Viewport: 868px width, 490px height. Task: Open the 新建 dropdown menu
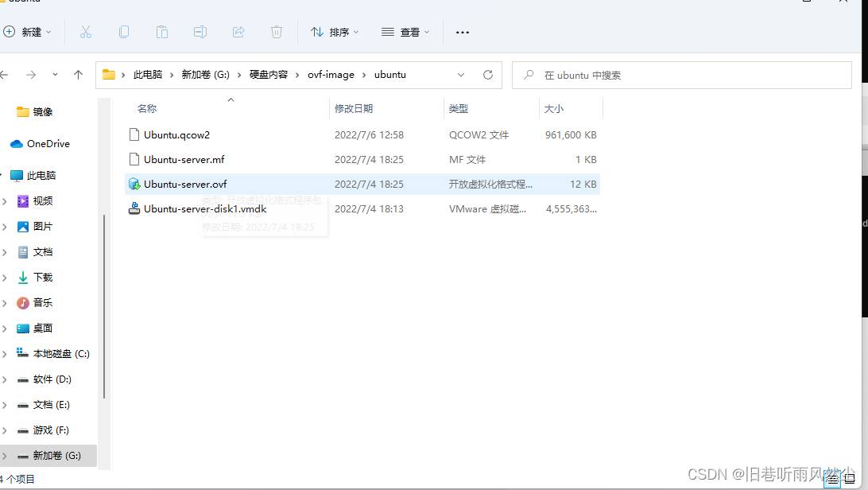pos(27,32)
